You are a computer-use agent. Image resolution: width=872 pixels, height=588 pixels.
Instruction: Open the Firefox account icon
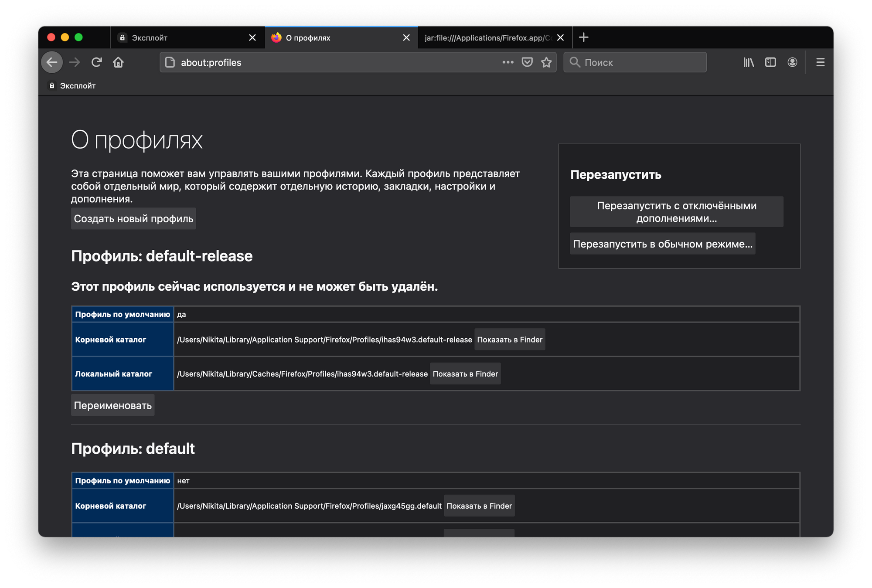point(792,62)
